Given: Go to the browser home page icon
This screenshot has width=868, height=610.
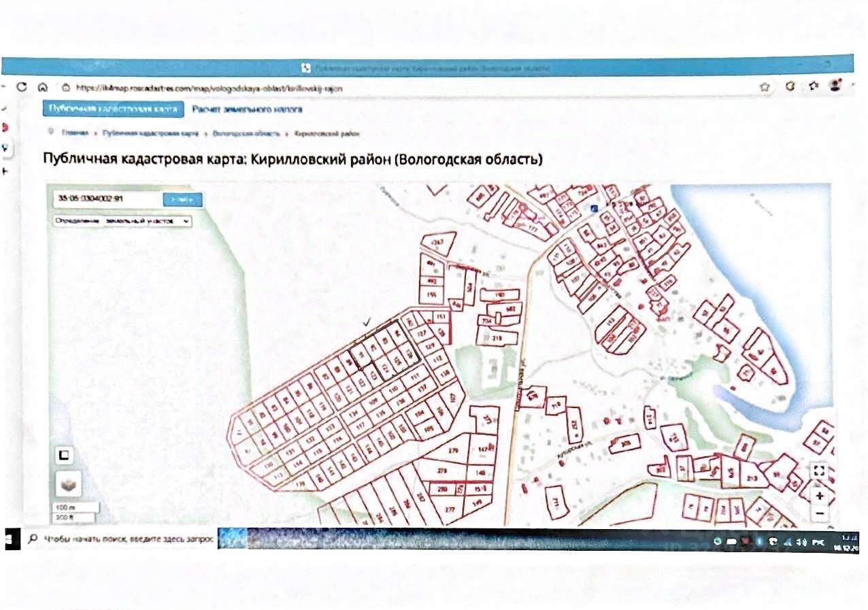Looking at the screenshot, I should tap(42, 87).
